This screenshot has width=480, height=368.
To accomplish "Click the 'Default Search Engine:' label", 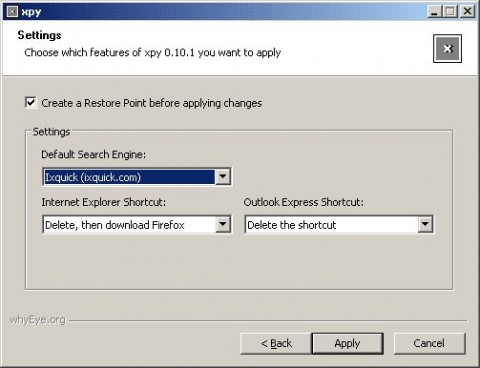I will [x=94, y=155].
